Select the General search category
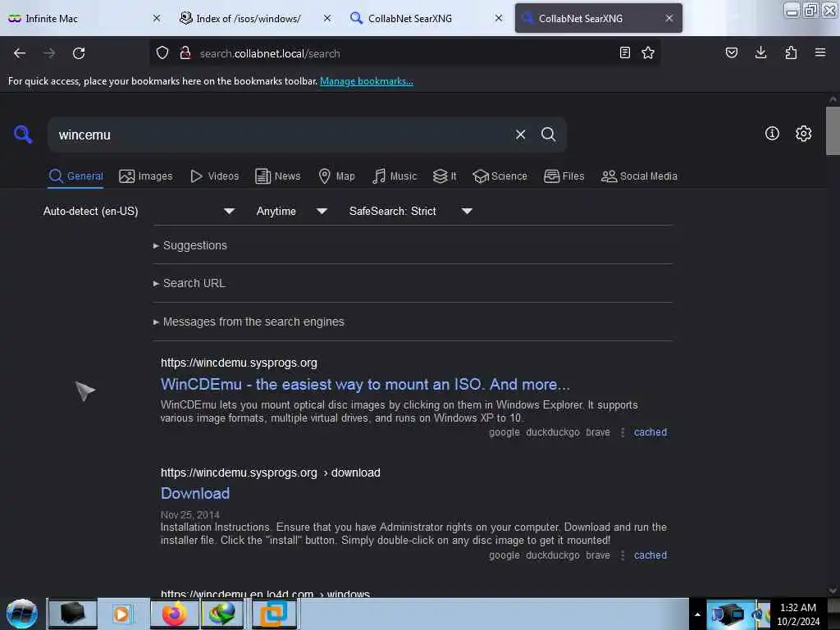The image size is (840, 630). [75, 176]
